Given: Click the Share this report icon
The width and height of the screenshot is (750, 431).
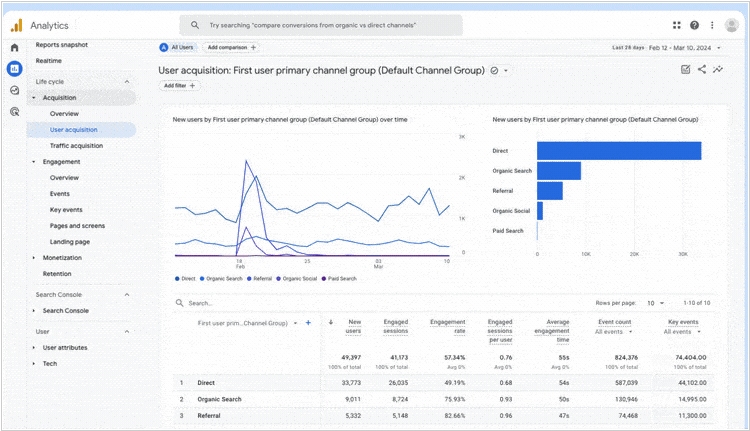Looking at the screenshot, I should point(702,70).
